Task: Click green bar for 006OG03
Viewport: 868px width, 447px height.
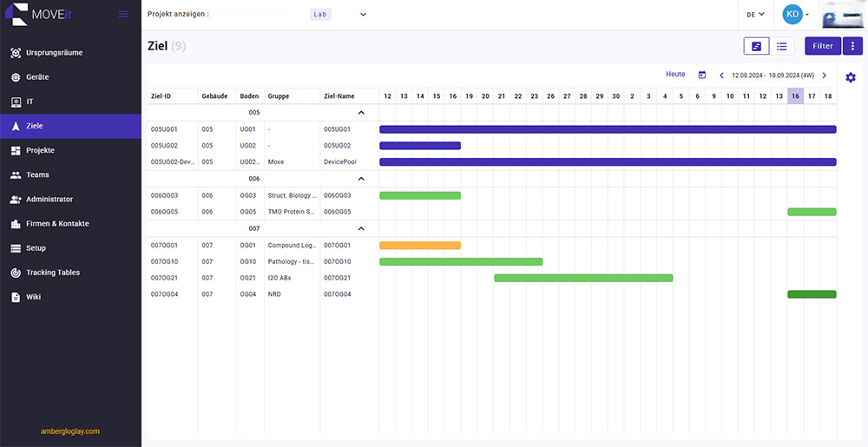Action: [420, 195]
